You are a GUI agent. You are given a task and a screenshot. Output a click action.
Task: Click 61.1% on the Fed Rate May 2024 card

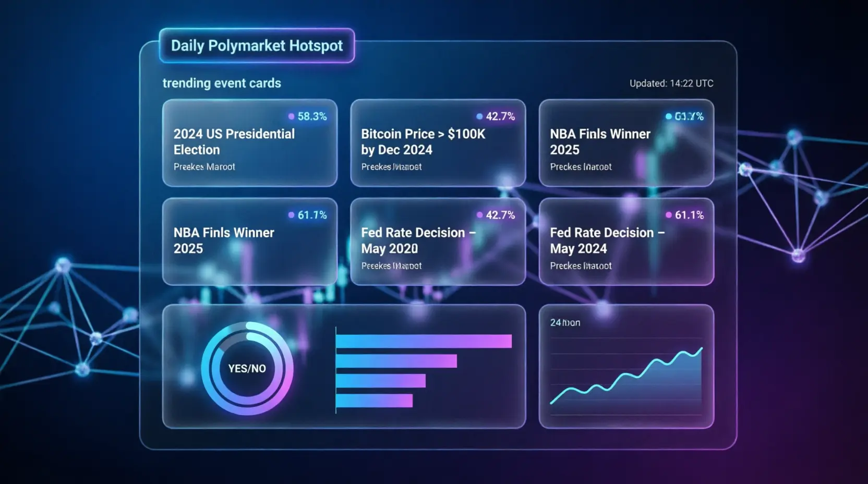689,215
